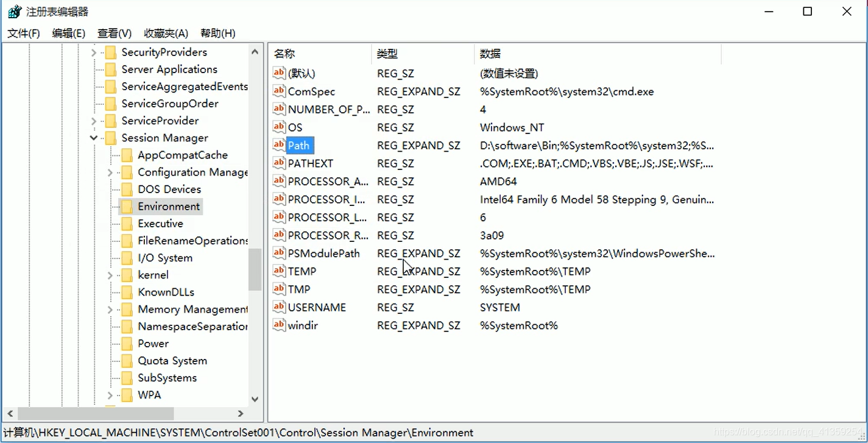Image resolution: width=868 pixels, height=443 pixels.
Task: Open the 帮助(H) menu
Action: 218,33
